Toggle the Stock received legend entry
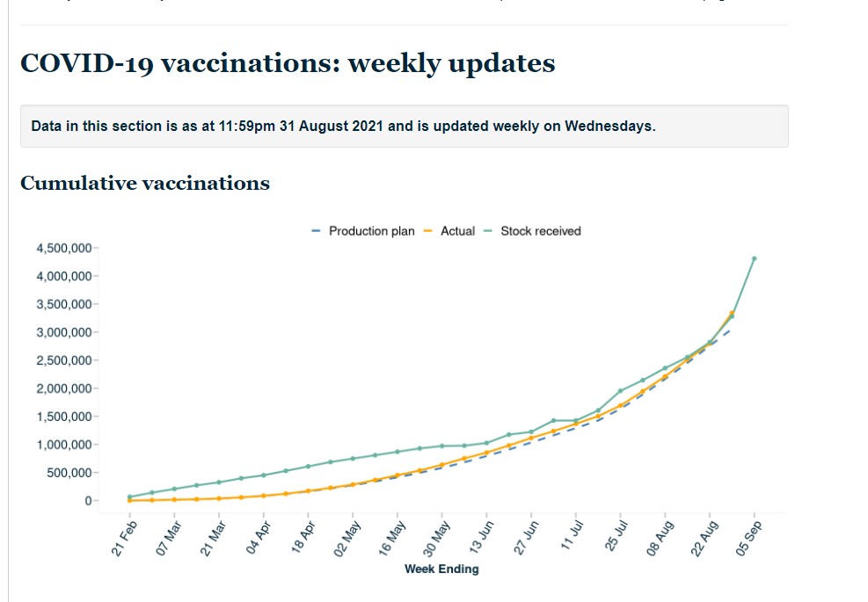This screenshot has width=868, height=602. (540, 231)
